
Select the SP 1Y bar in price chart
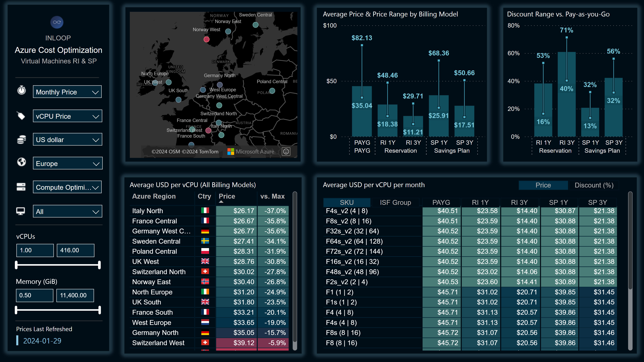[438, 116]
